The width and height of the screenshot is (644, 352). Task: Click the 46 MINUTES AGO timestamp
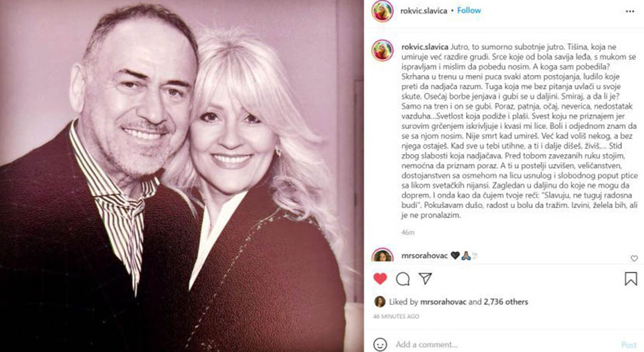coord(396,316)
